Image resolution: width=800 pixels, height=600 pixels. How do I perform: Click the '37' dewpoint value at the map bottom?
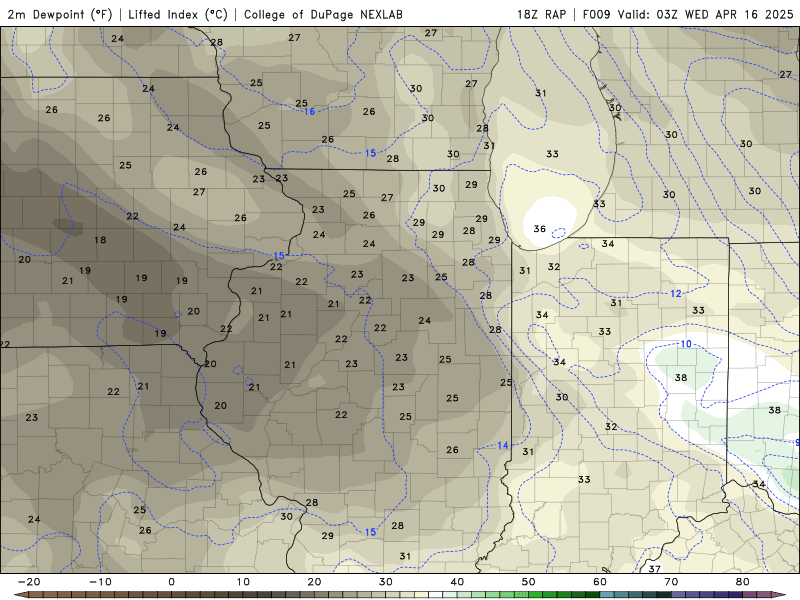(x=655, y=568)
